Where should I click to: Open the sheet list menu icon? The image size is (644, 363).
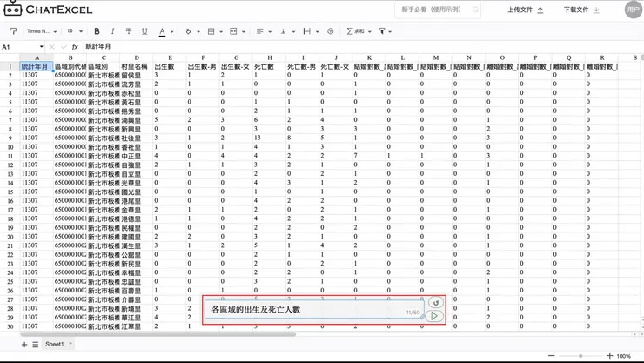click(x=36, y=345)
